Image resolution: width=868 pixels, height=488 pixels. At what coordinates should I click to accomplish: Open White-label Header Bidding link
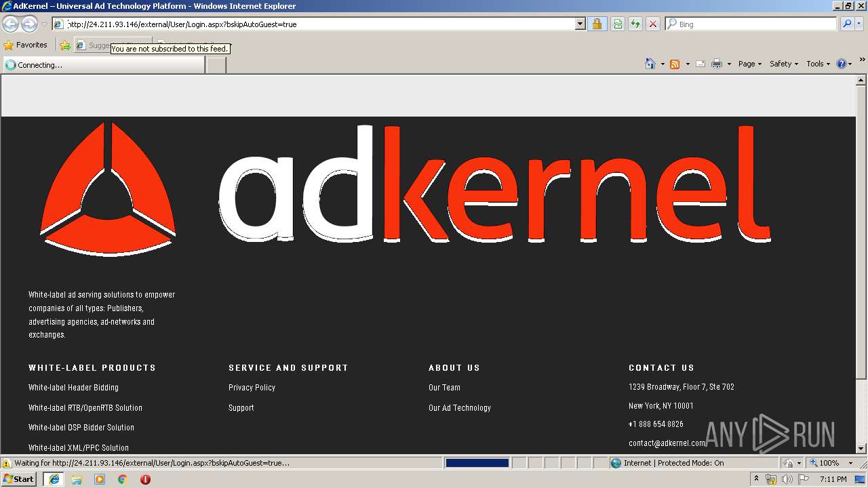pyautogui.click(x=73, y=388)
